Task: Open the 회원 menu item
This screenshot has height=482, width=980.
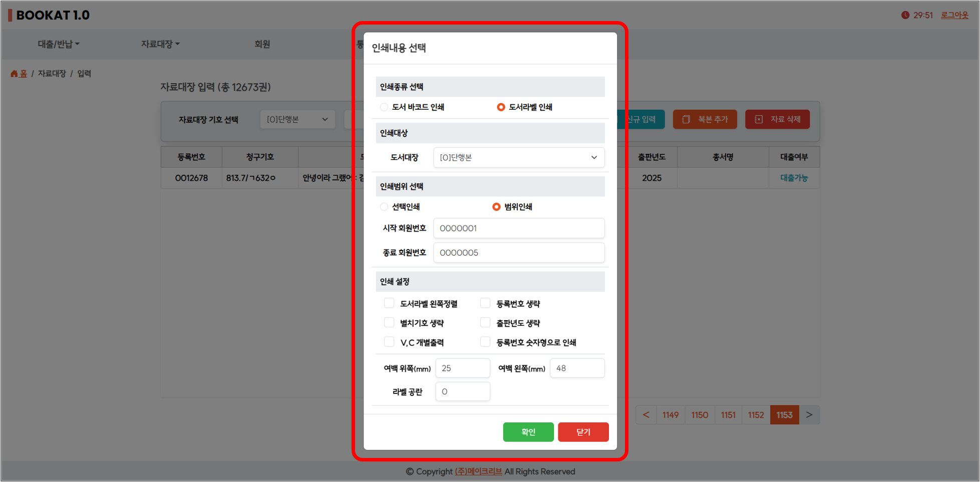Action: coord(262,44)
